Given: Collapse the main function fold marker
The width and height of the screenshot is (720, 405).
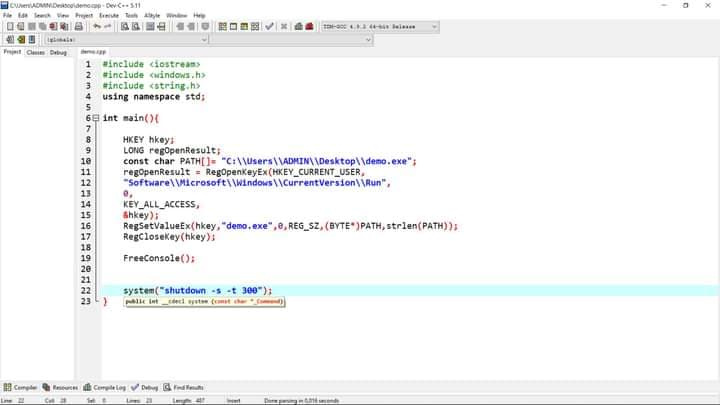Looking at the screenshot, I should coord(96,118).
